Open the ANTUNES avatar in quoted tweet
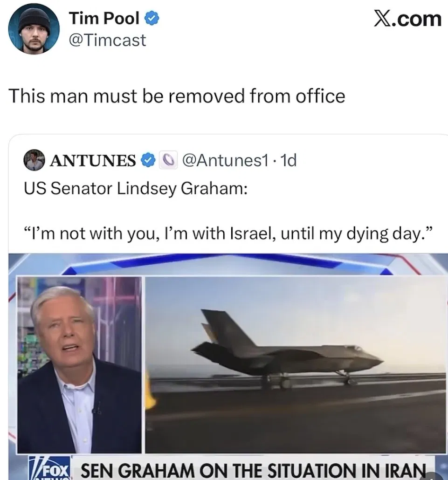The width and height of the screenshot is (448, 480). point(34,160)
